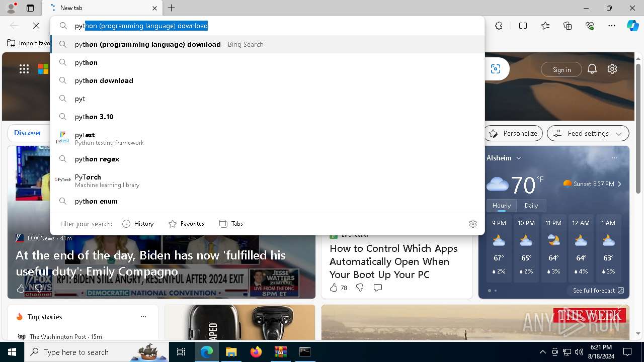Open File Explorer from taskbar

231,352
